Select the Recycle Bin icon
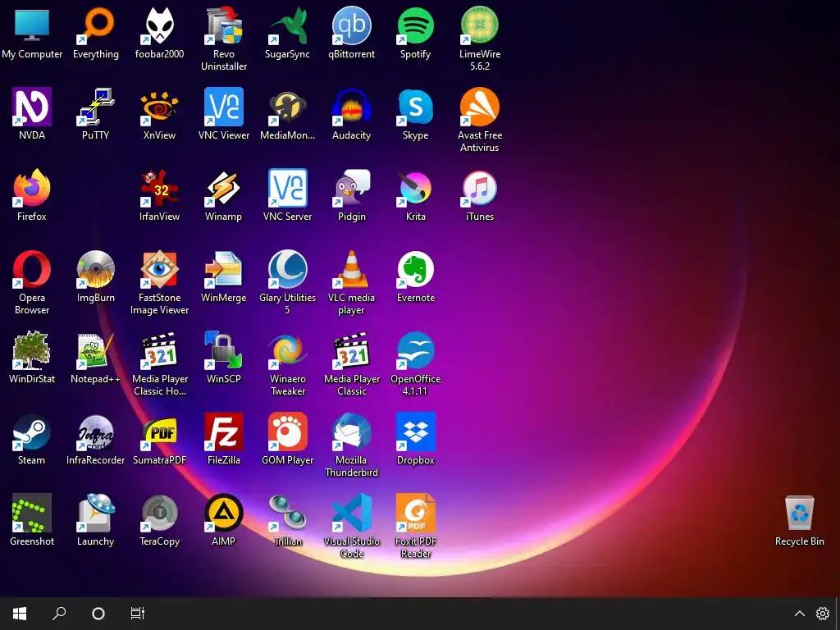Screen dimensions: 840x630 (799, 514)
